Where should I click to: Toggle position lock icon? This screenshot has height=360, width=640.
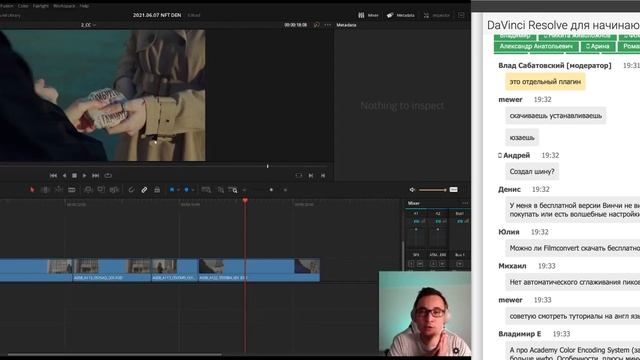pos(157,190)
